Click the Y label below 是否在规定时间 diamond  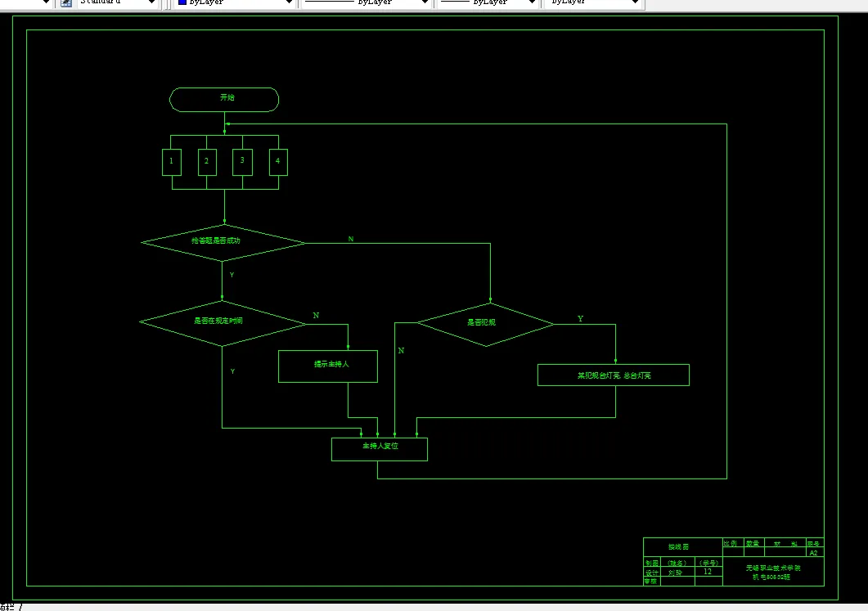tap(232, 371)
